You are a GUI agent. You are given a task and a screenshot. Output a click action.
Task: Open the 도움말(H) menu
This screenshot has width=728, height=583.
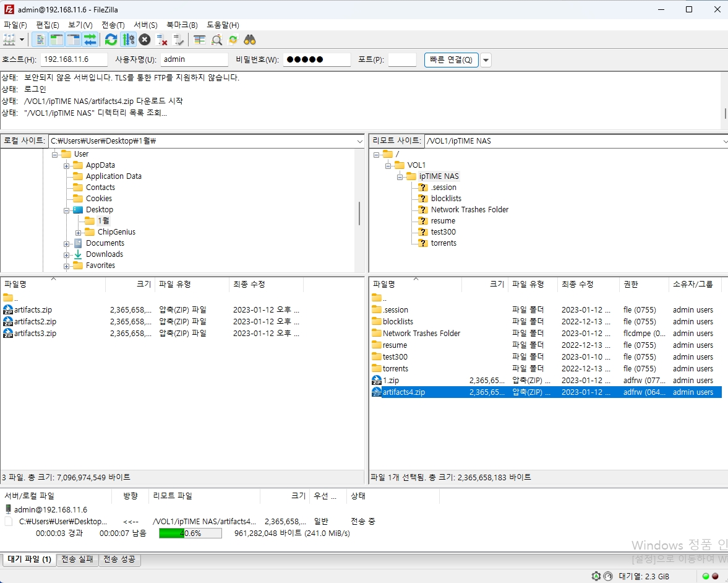click(x=223, y=25)
